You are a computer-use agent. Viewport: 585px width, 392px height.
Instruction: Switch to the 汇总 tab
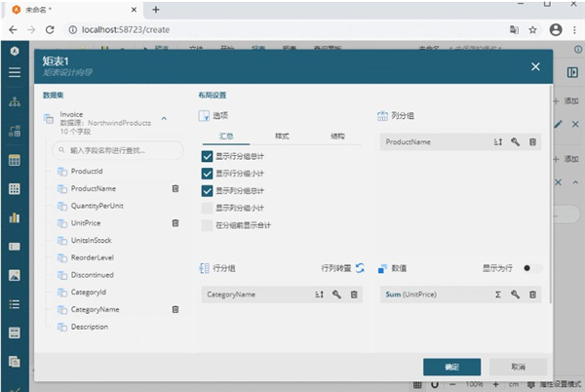click(x=226, y=137)
